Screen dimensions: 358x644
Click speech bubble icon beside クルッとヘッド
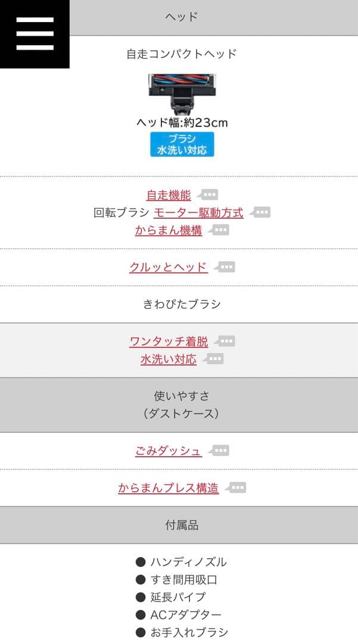click(x=226, y=267)
